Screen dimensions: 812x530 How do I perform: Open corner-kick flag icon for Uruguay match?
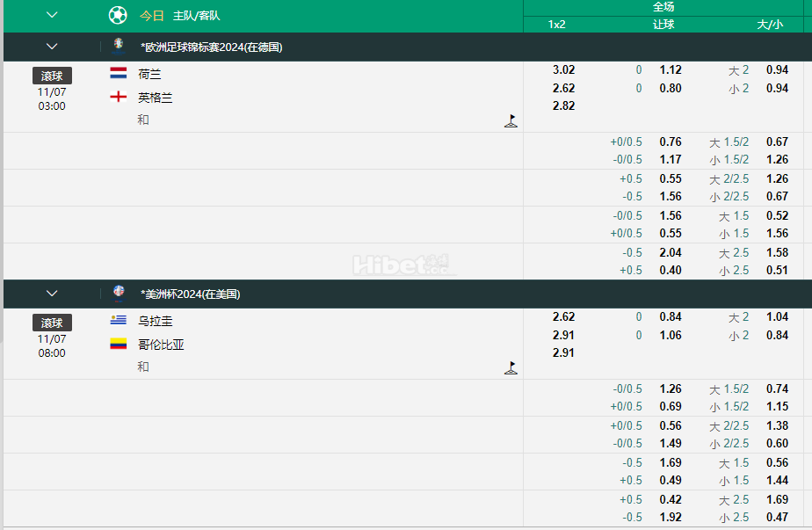(511, 368)
